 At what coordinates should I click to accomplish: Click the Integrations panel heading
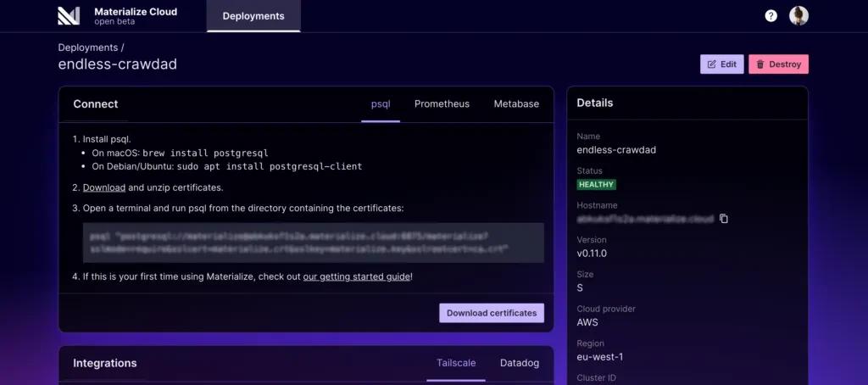[x=104, y=364]
